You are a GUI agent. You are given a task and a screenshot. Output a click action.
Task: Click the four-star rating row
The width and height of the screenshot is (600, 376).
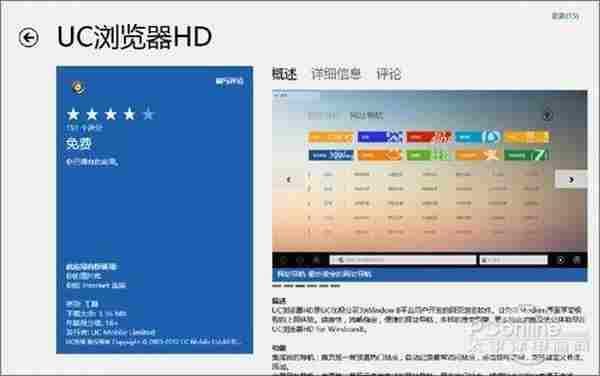click(110, 114)
